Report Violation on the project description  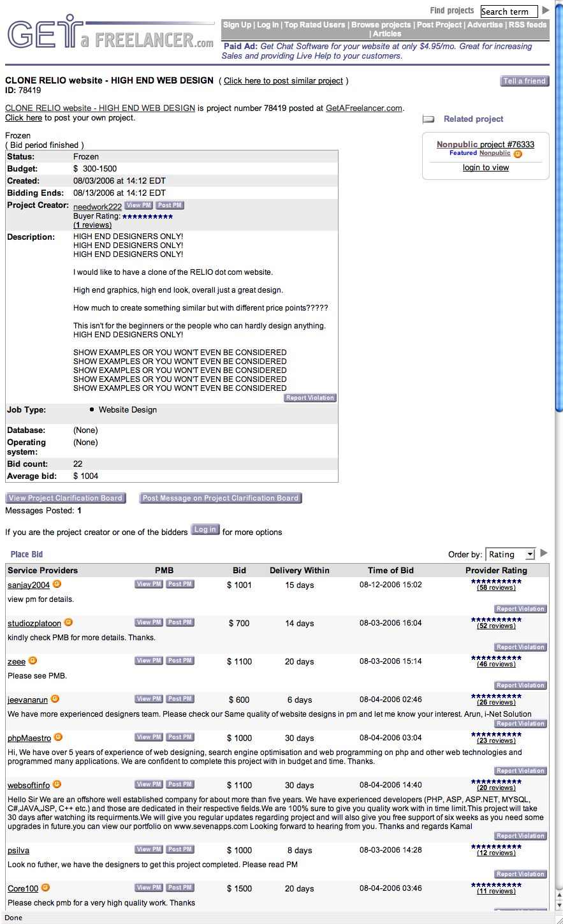310,398
